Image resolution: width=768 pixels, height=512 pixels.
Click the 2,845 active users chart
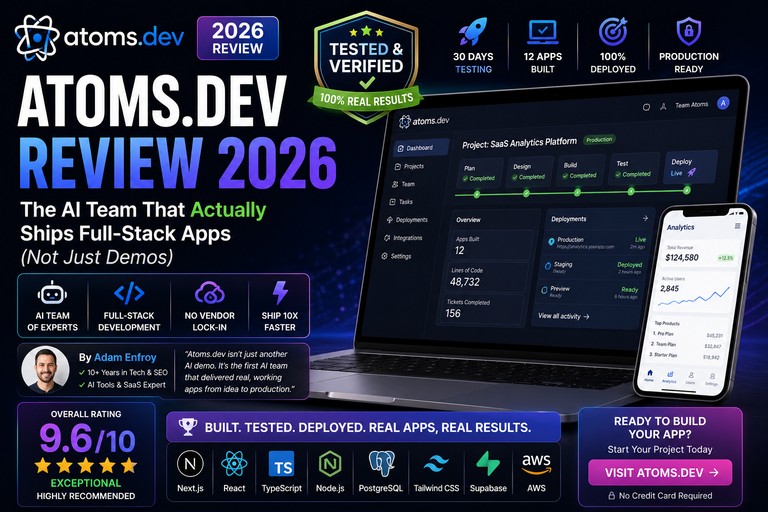click(x=696, y=295)
